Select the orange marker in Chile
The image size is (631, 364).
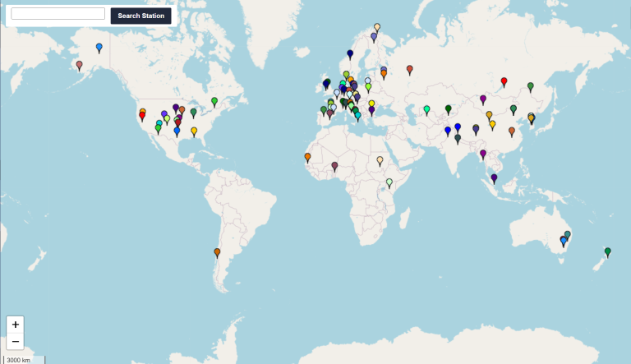click(x=217, y=253)
